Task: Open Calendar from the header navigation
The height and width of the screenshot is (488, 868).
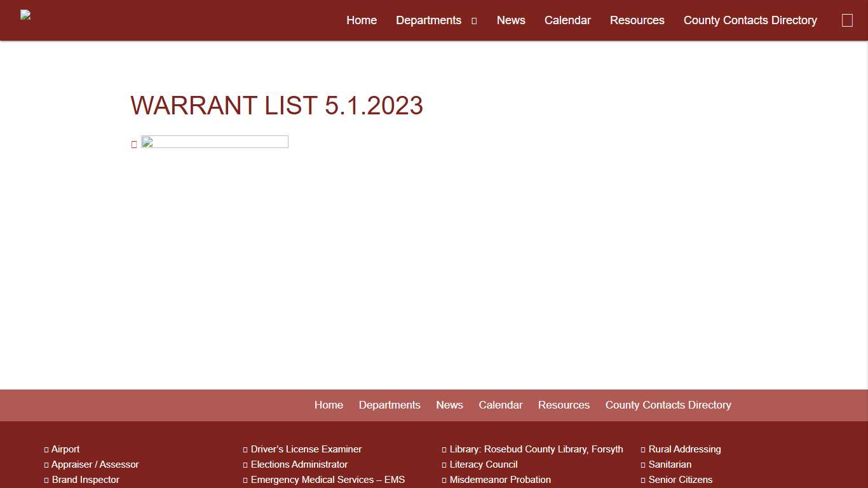Action: [567, 20]
